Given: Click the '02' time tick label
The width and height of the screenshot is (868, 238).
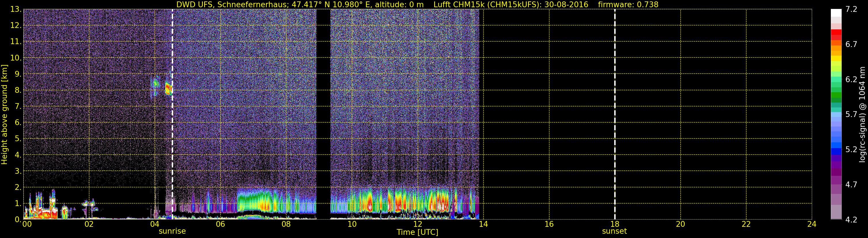Looking at the screenshot, I should 89,224.
